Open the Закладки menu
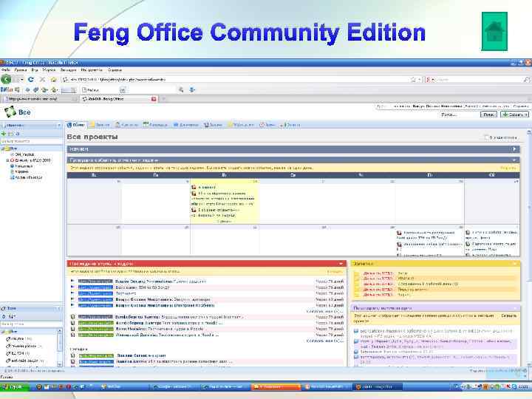 pyautogui.click(x=68, y=70)
